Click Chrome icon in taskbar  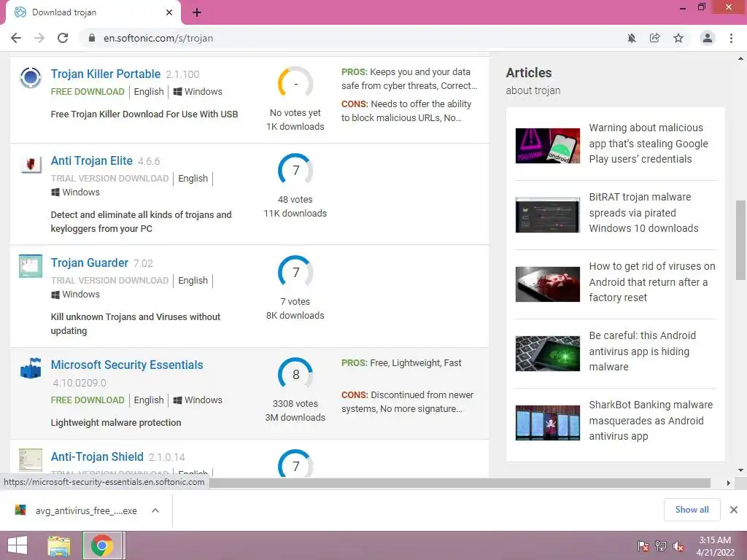coord(101,545)
